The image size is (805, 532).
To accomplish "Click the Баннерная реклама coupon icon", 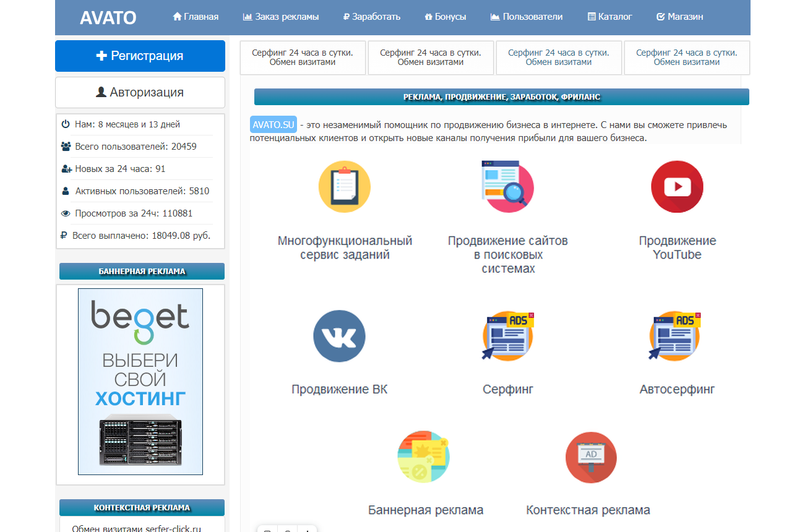I will [424, 457].
